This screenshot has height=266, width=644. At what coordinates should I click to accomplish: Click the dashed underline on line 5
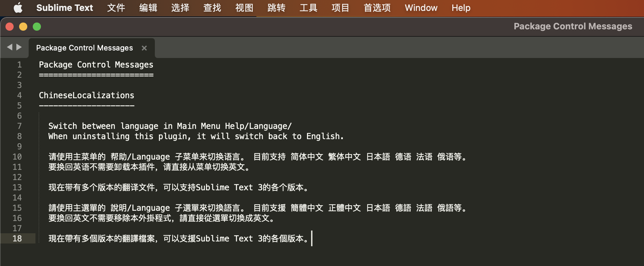[87, 106]
